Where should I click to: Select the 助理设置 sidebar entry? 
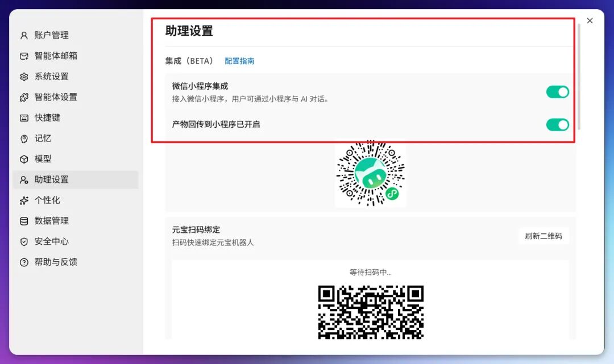pos(76,180)
